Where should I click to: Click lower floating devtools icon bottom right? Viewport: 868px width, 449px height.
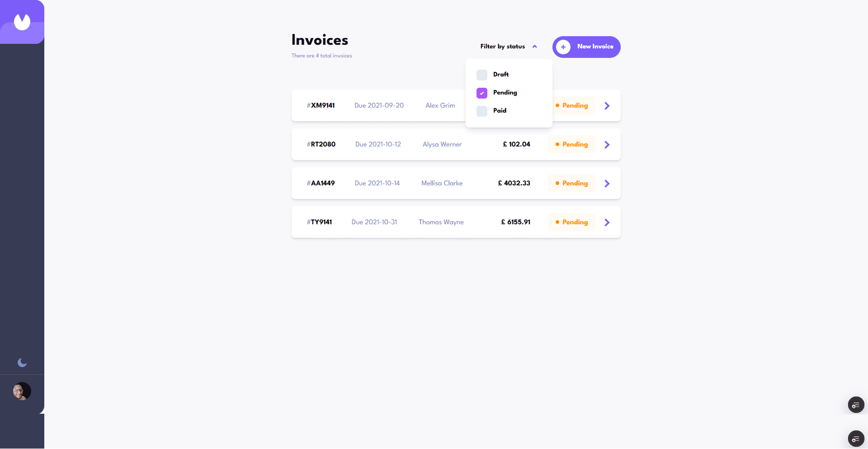coord(855,439)
